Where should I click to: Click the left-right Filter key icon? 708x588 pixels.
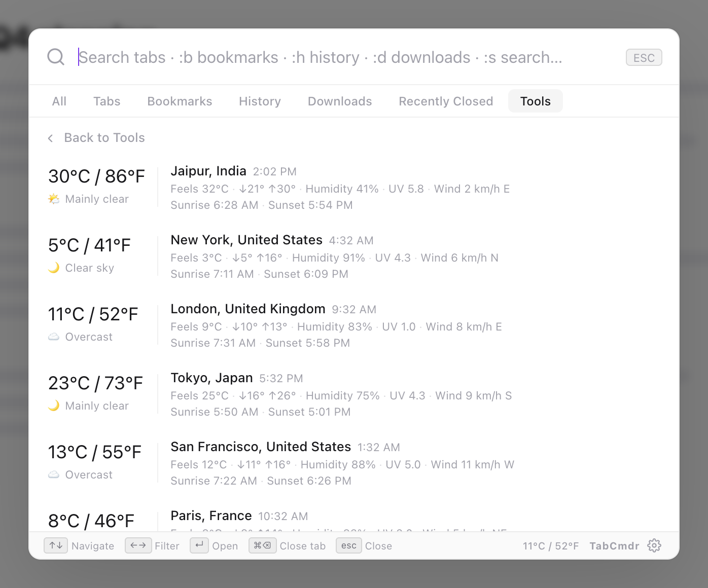pos(138,545)
